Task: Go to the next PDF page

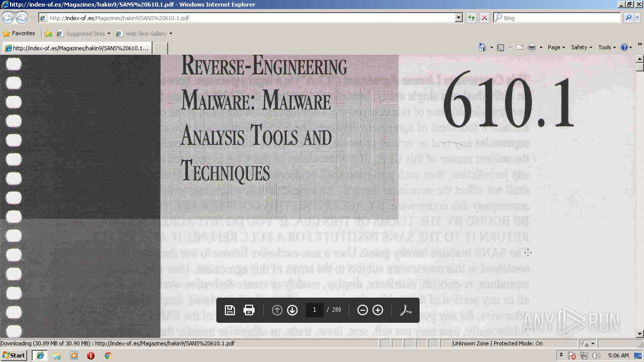Action: coord(292,310)
